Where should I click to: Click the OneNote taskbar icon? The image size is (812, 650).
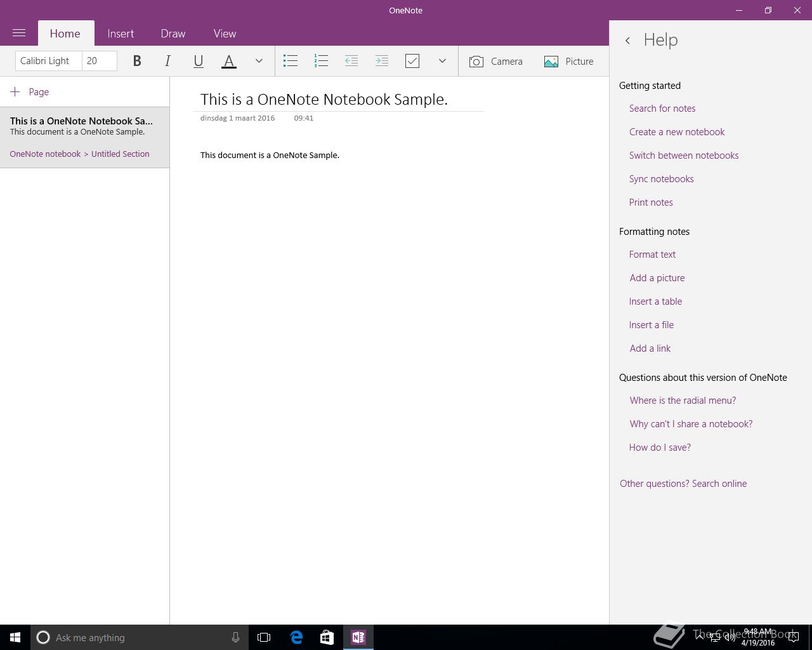(358, 637)
